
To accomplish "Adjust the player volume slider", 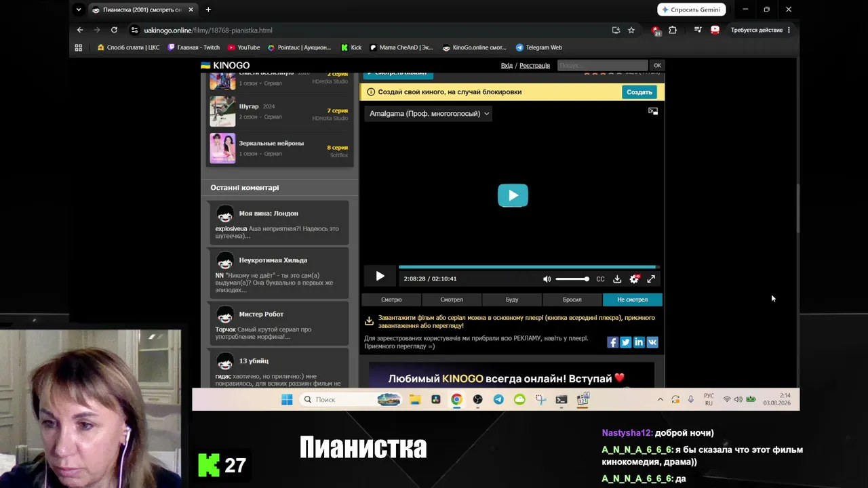I will [572, 279].
